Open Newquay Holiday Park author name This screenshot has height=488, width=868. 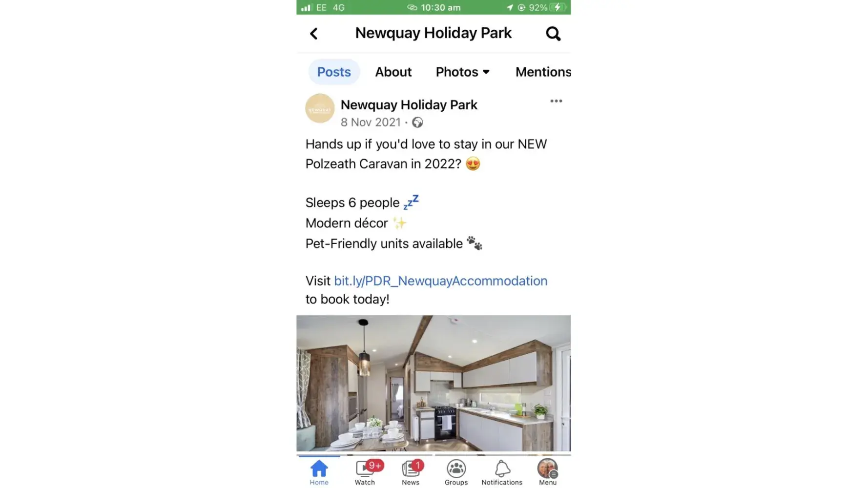point(409,105)
